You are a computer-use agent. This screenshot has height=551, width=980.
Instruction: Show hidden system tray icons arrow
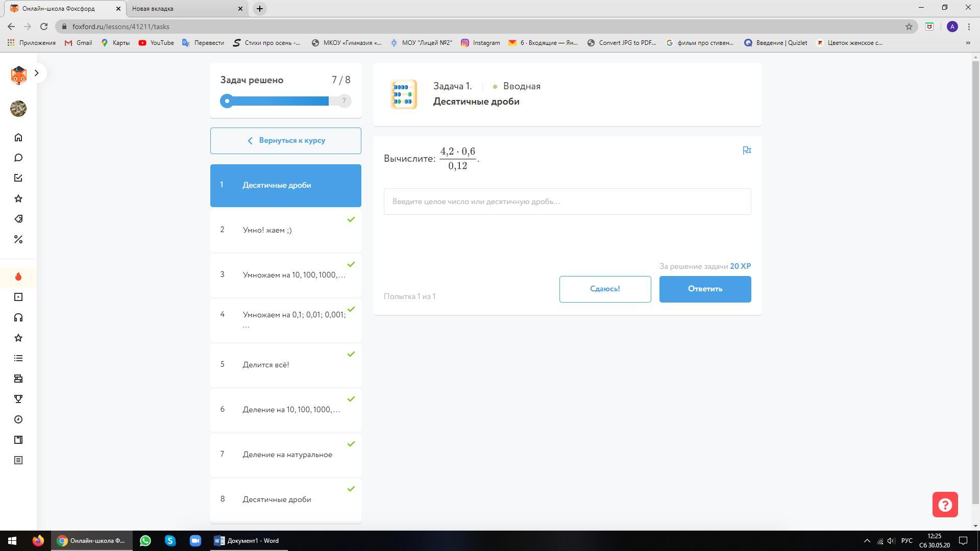point(867,541)
